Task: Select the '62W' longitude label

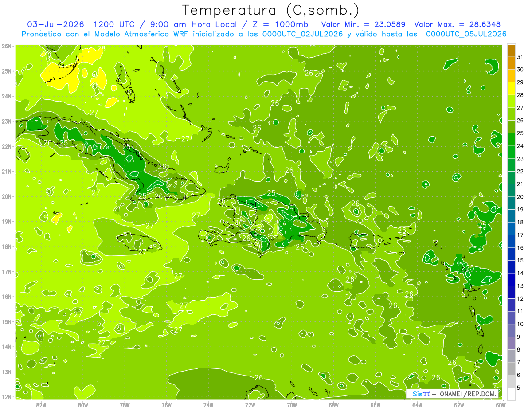Action: click(x=459, y=405)
